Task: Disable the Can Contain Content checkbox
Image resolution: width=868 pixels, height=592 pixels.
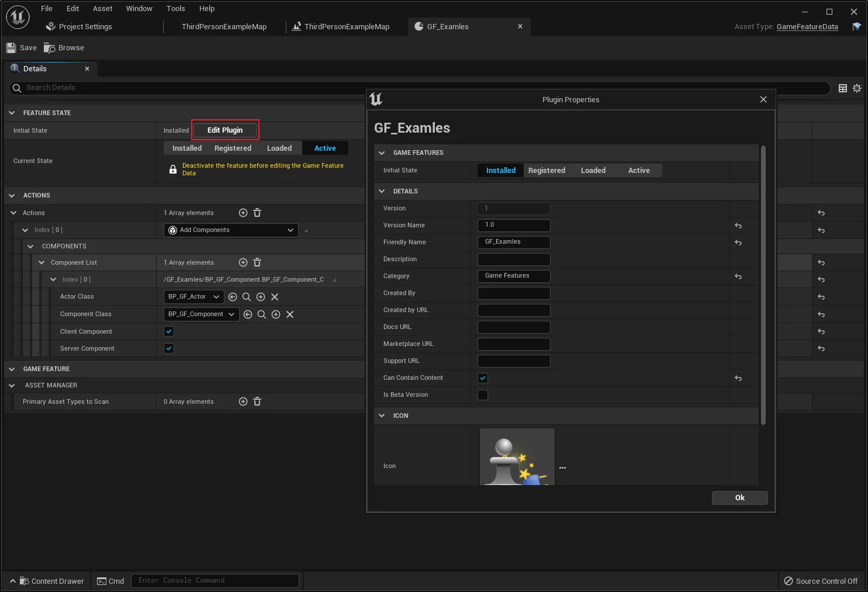Action: pos(483,378)
